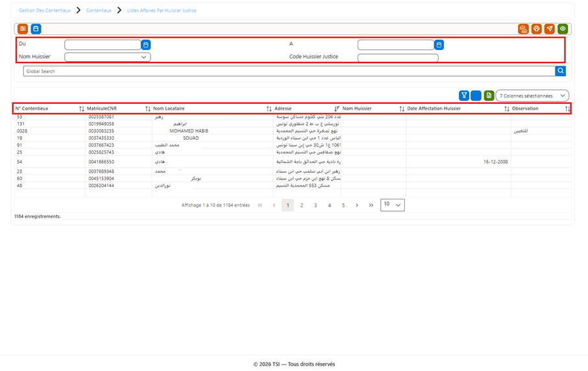Click the SOUAD tenant name cell
Image resolution: width=588 pixels, height=371 pixels.
213,138
